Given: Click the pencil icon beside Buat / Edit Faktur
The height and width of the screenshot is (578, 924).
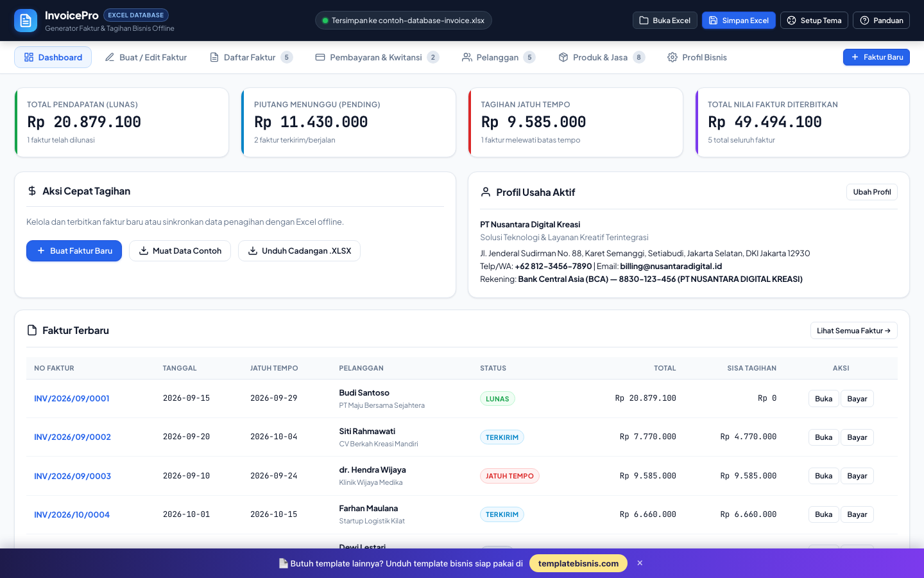Looking at the screenshot, I should tap(110, 57).
